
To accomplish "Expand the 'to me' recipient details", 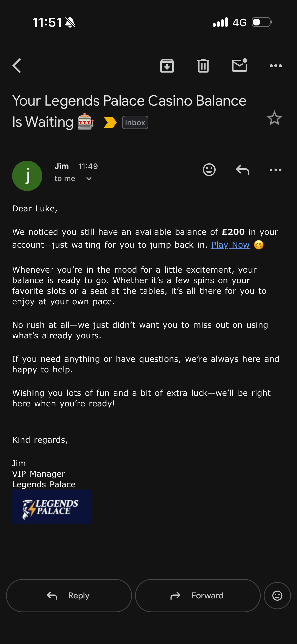I will tap(73, 179).
